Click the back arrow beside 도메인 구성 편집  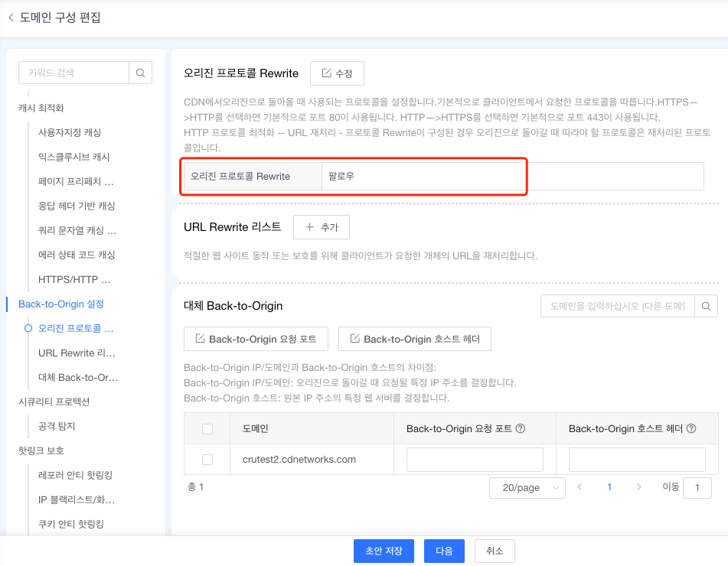tap(11, 18)
